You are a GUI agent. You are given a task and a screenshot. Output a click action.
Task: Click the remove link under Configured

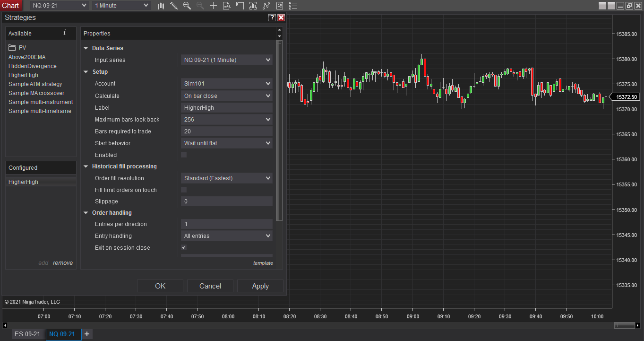(63, 263)
